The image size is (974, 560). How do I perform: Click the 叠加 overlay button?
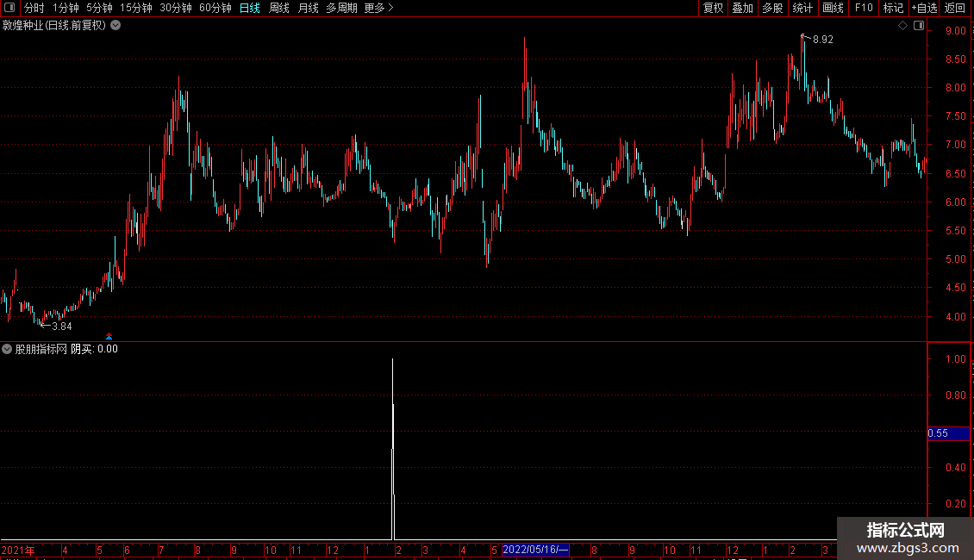coord(742,8)
